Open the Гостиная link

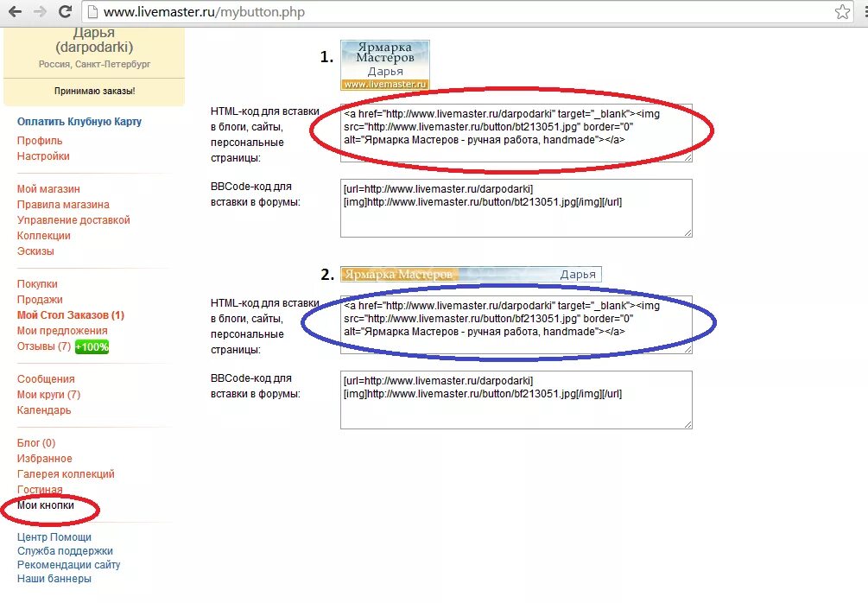pyautogui.click(x=40, y=490)
